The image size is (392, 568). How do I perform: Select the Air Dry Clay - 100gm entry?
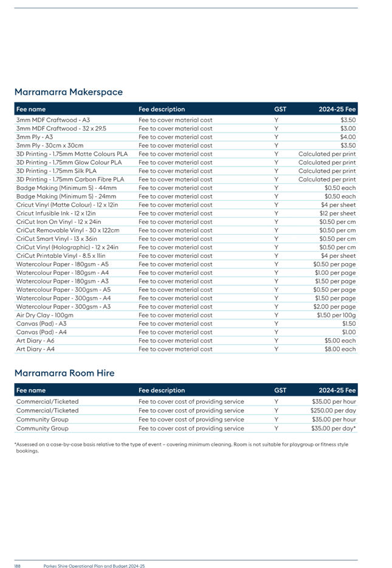44,315
